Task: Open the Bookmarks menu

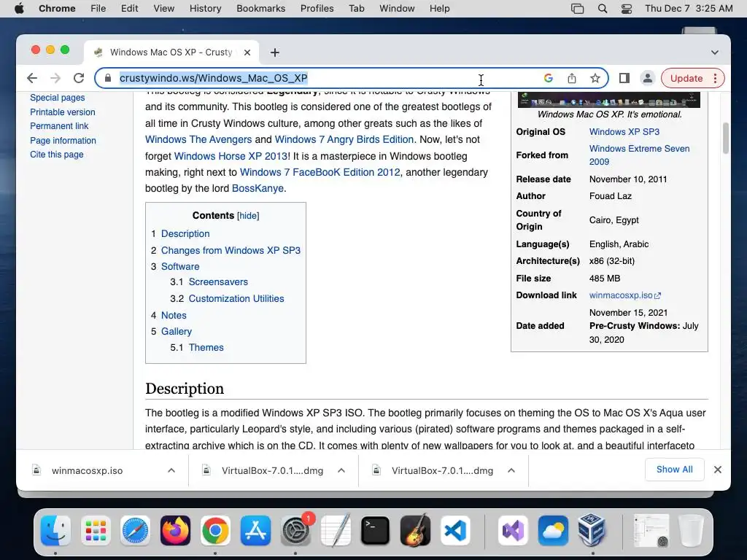Action: tap(260, 9)
